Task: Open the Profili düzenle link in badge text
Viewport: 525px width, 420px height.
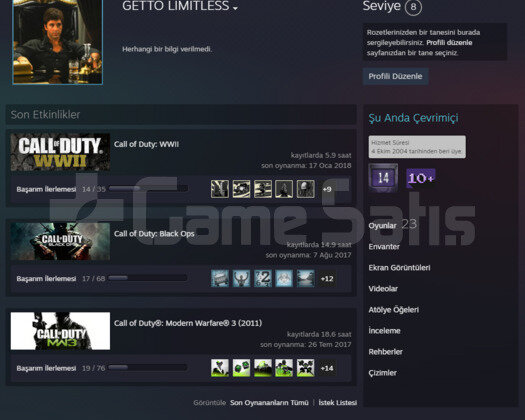Action: [449, 43]
